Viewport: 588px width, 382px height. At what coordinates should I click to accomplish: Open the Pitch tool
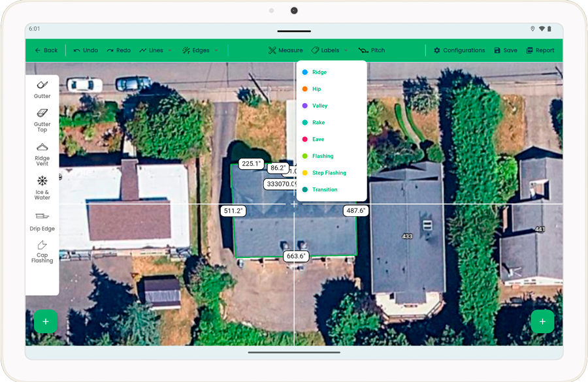point(371,50)
